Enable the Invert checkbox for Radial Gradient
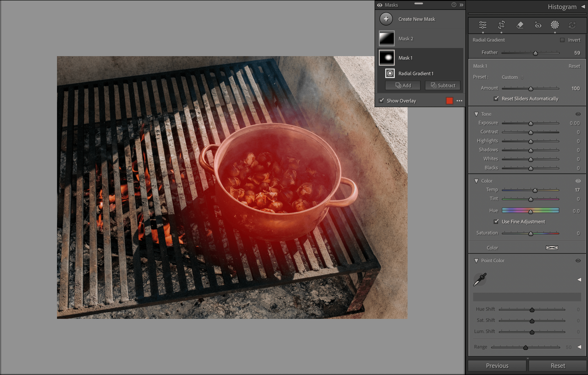 click(x=562, y=40)
